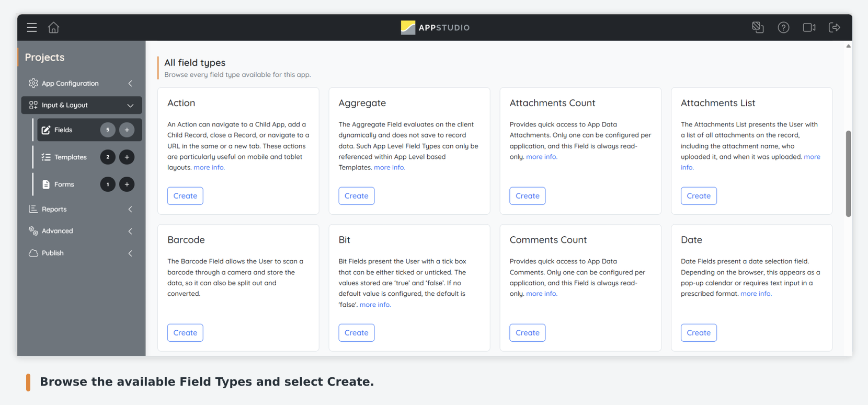
Task: Click the AppStudio logo
Action: [x=435, y=27]
